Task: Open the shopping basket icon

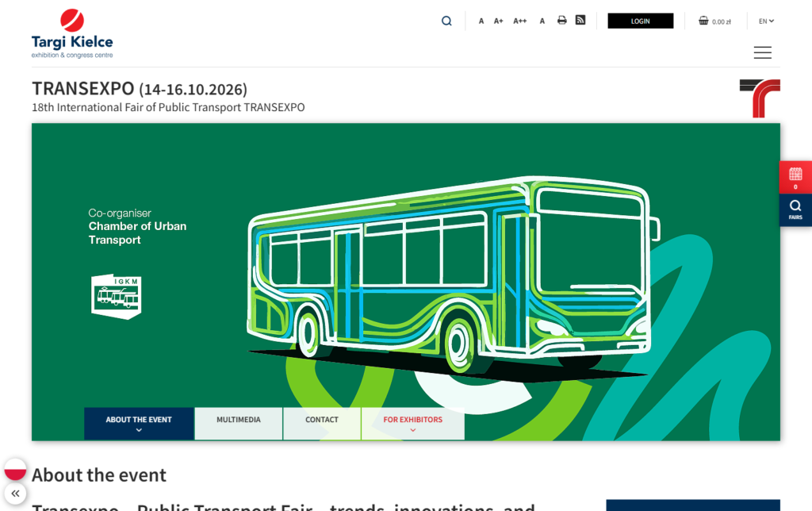Action: (703, 21)
